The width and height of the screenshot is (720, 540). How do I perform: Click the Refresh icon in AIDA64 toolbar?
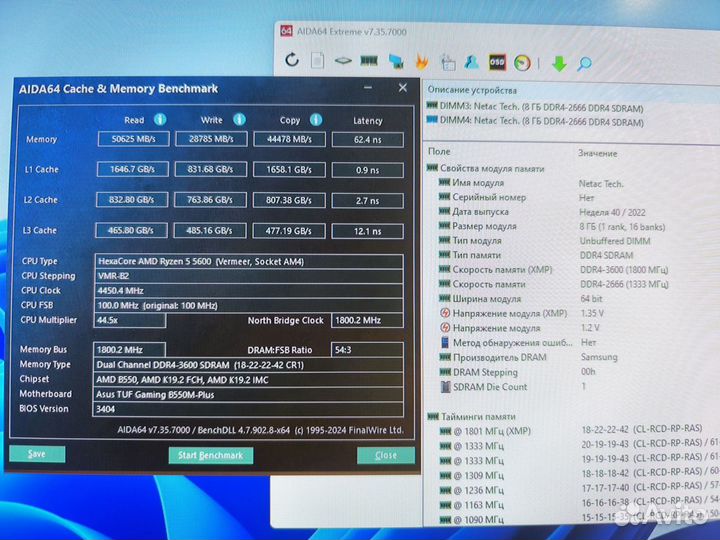pos(292,60)
